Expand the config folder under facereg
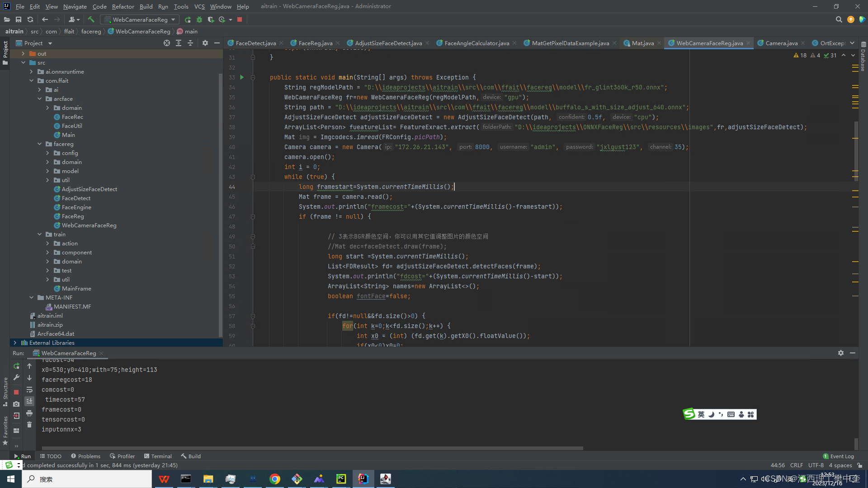The height and width of the screenshot is (488, 868). click(x=47, y=153)
